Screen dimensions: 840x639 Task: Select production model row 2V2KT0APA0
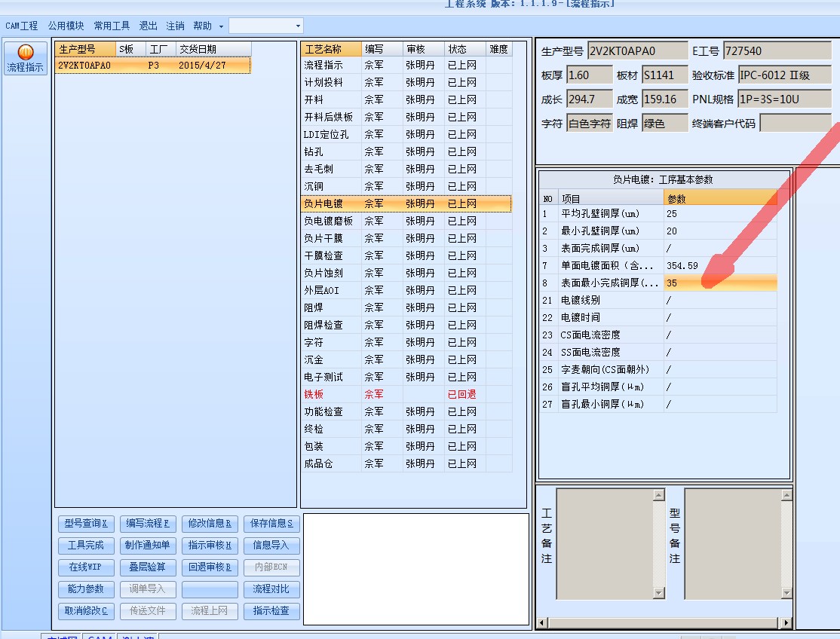pyautogui.click(x=152, y=66)
